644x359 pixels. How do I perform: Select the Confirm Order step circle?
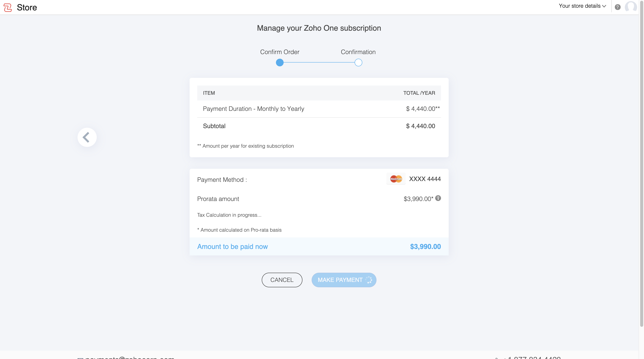coord(280,63)
